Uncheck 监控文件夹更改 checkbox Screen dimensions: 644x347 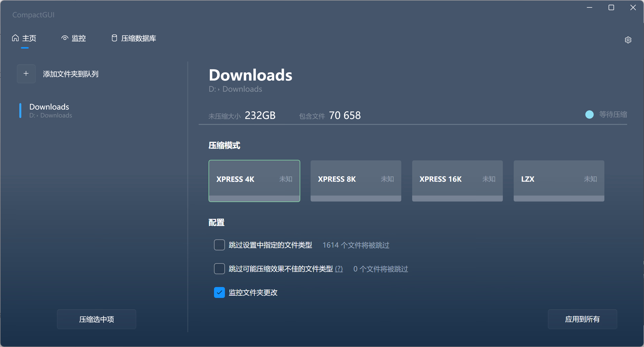click(219, 292)
